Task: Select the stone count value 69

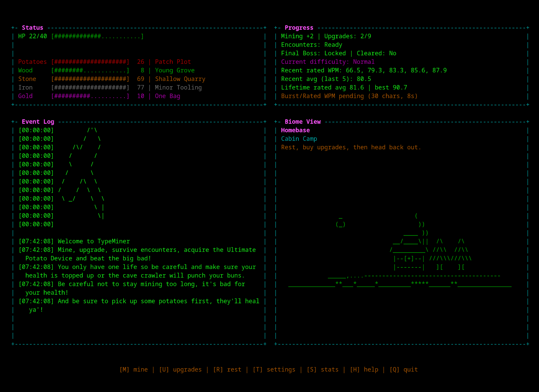Action: 141,79
